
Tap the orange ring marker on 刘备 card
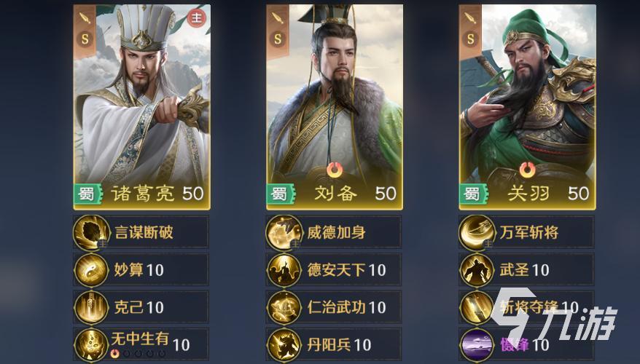[x=335, y=170]
